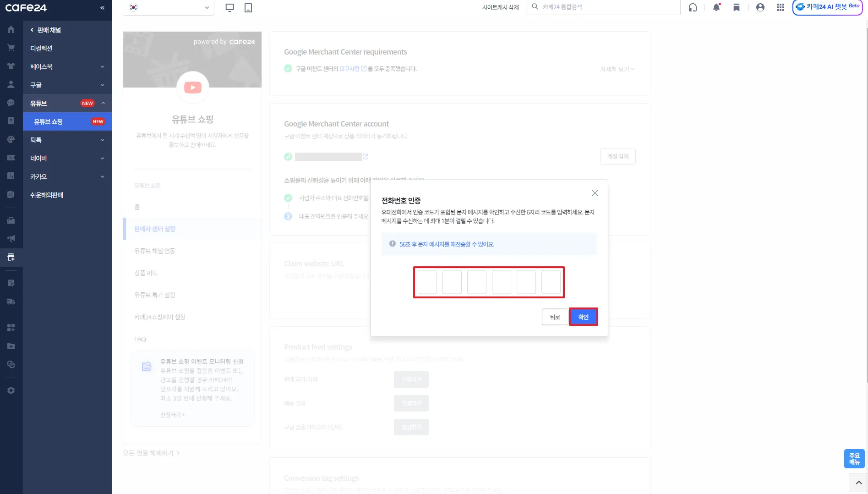Image resolution: width=868 pixels, height=494 pixels.
Task: Click the 계정 삭제 button
Action: [x=617, y=156]
